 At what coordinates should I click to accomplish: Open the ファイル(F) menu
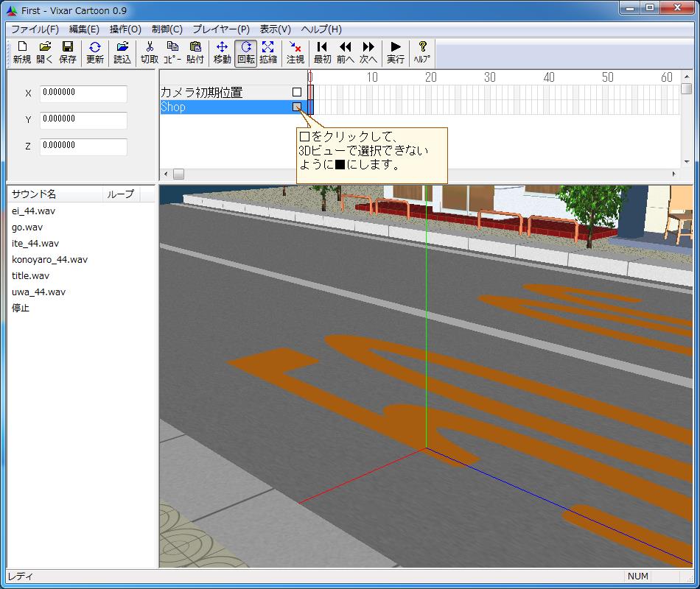35,29
